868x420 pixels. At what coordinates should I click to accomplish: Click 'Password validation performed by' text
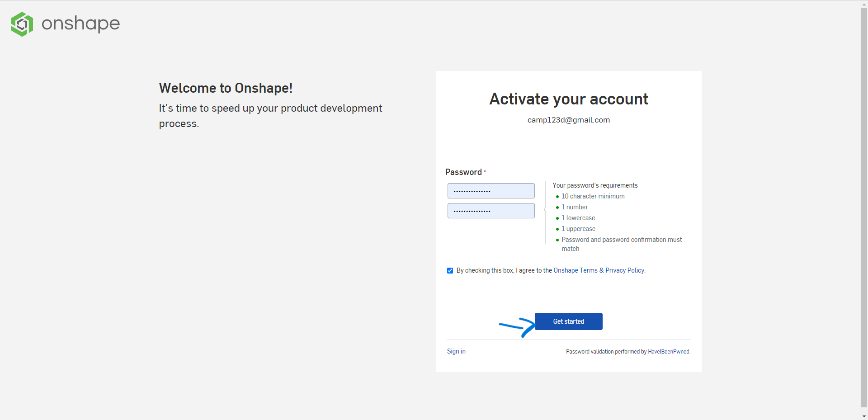pyautogui.click(x=606, y=352)
